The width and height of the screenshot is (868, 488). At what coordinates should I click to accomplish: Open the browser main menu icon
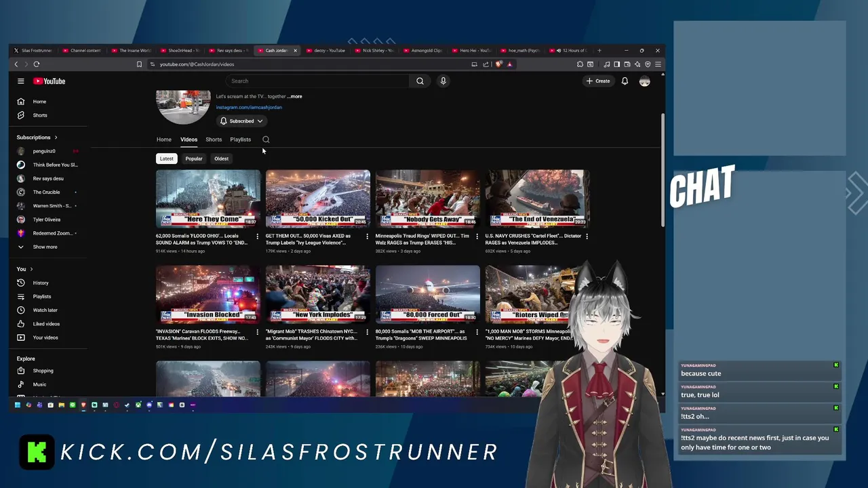click(658, 64)
